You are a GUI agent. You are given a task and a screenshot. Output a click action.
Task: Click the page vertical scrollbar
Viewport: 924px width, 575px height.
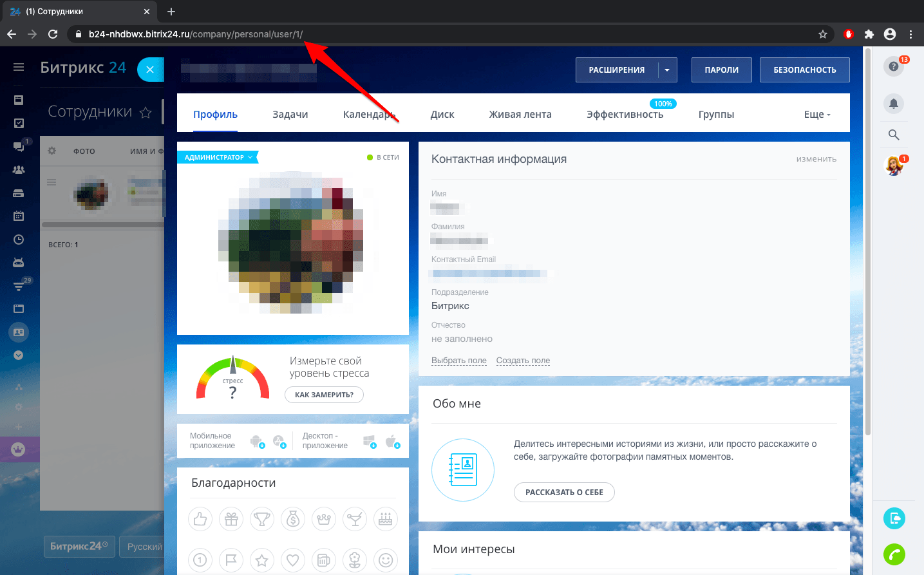tap(867, 241)
